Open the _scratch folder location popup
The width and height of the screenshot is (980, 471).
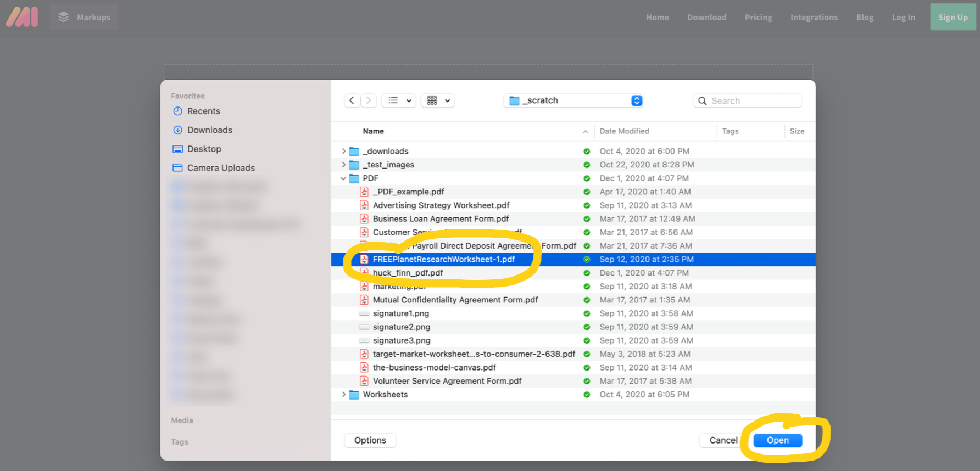[x=573, y=100]
